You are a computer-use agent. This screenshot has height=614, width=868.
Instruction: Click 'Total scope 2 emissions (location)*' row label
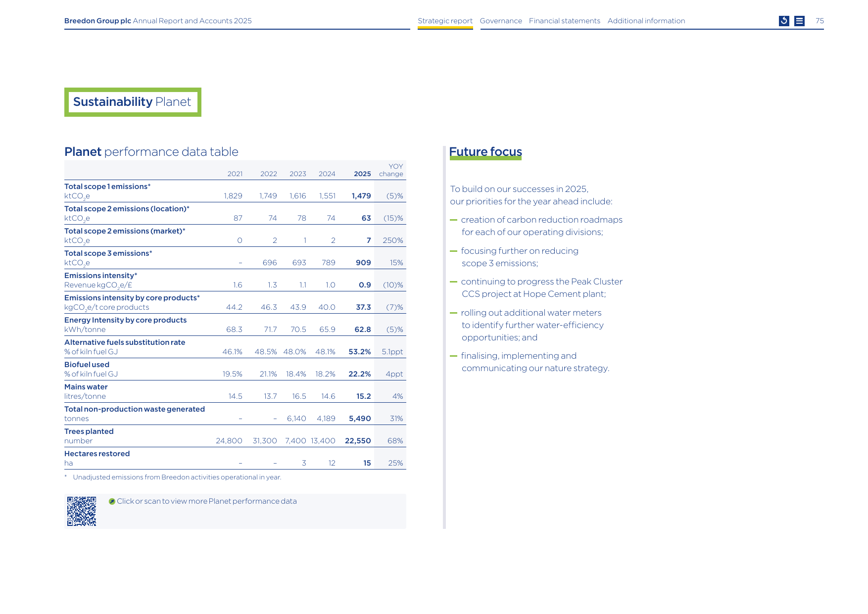[127, 209]
